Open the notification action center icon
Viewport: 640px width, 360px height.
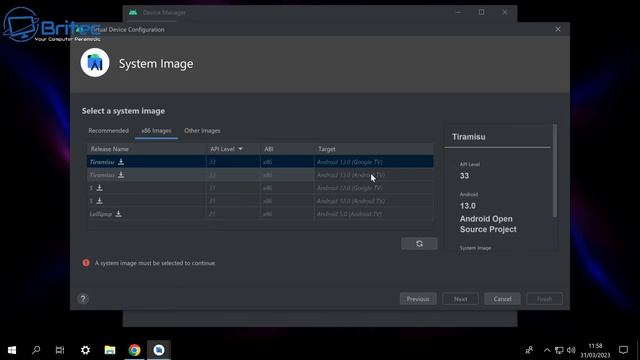[623, 350]
